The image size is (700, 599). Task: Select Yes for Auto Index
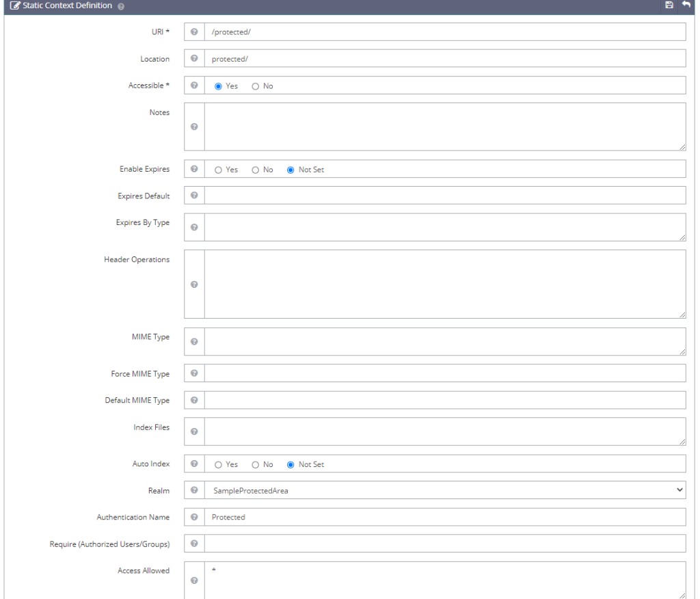click(x=219, y=464)
